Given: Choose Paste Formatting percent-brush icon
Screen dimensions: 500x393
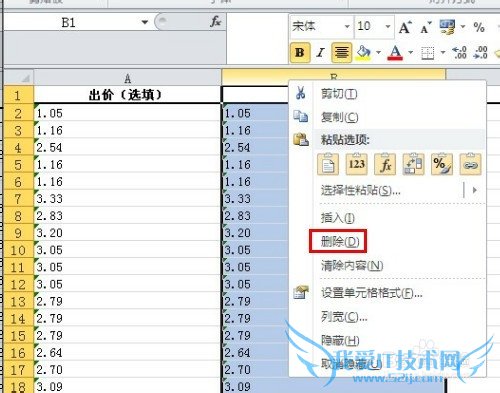Looking at the screenshot, I should 442,164.
